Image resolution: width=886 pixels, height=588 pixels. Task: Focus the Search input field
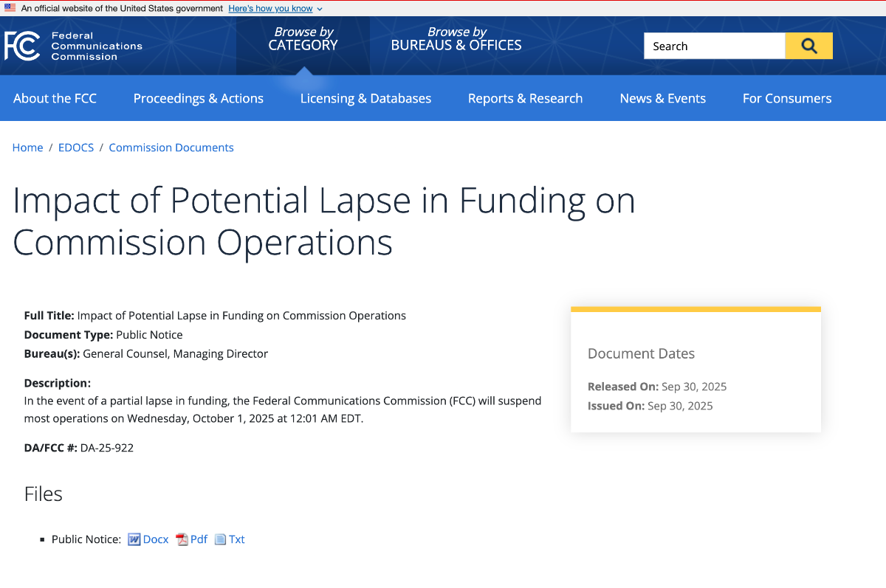713,46
